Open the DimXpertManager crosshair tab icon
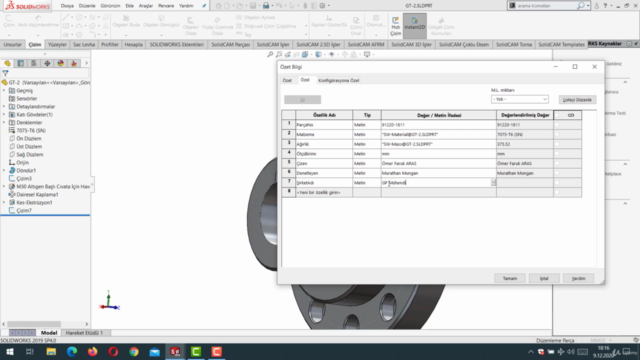The image size is (640, 360). coord(47,63)
